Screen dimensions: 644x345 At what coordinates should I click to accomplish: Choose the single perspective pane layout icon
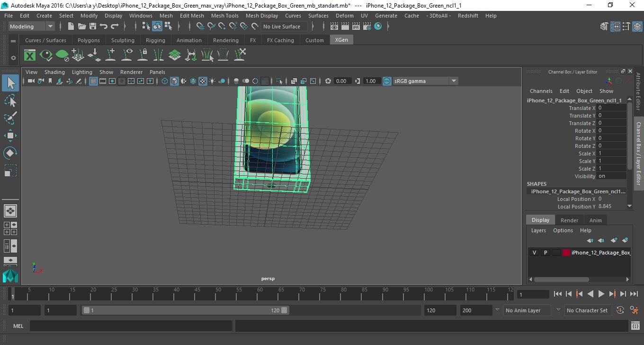pos(10,210)
